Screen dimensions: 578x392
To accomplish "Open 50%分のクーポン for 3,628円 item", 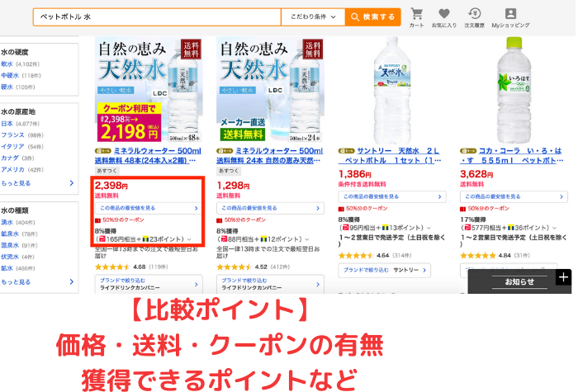I will (x=485, y=209).
